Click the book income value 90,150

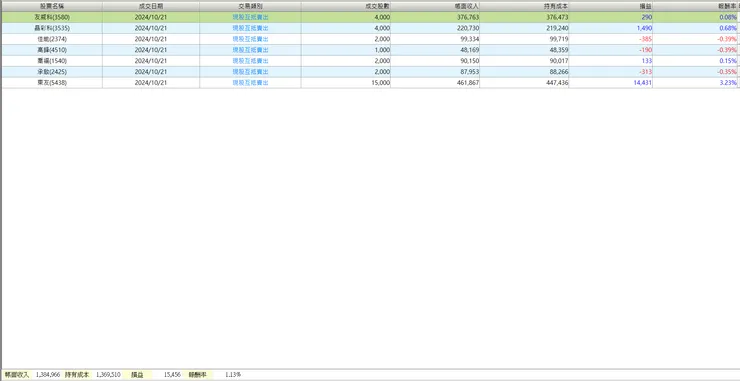pos(471,60)
